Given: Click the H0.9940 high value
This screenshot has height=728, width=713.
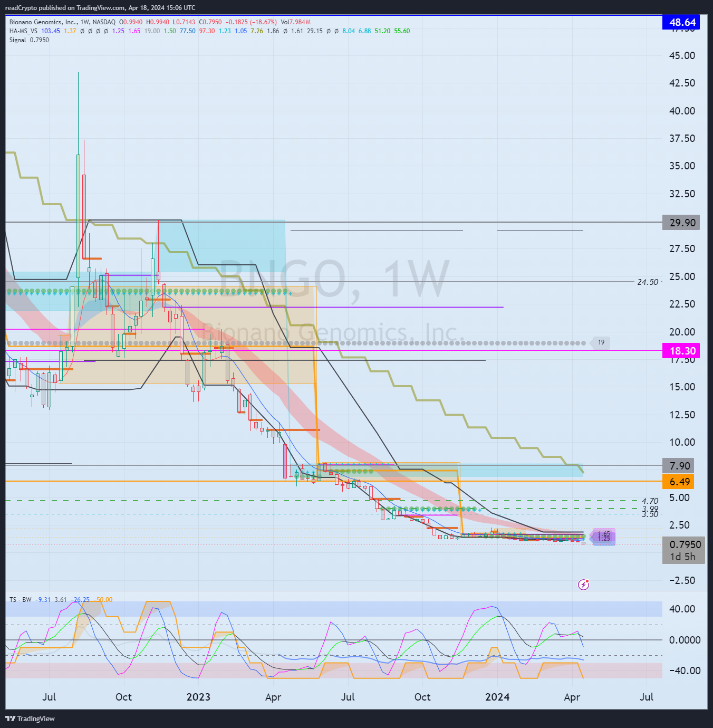Looking at the screenshot, I should tap(158, 22).
